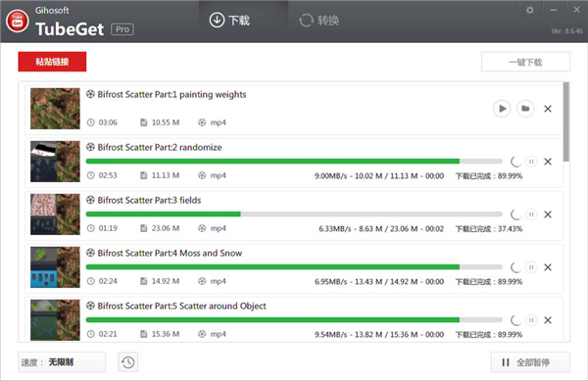Cancel Part:2 randomize download
The width and height of the screenshot is (588, 381).
(548, 162)
